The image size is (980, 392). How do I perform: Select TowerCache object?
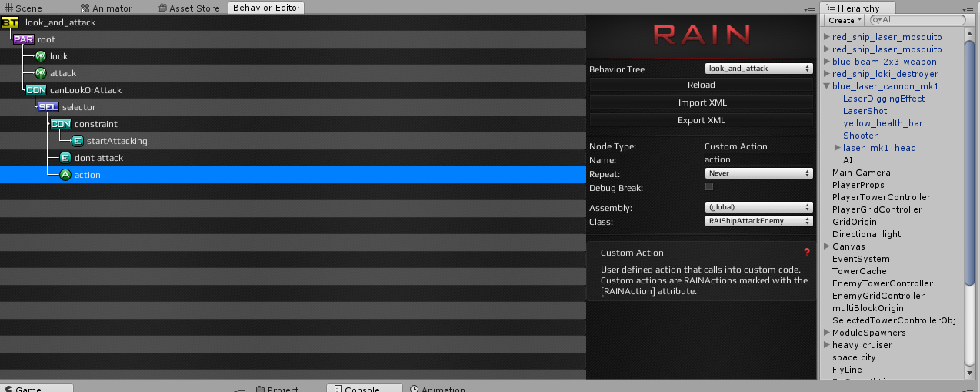tap(859, 271)
